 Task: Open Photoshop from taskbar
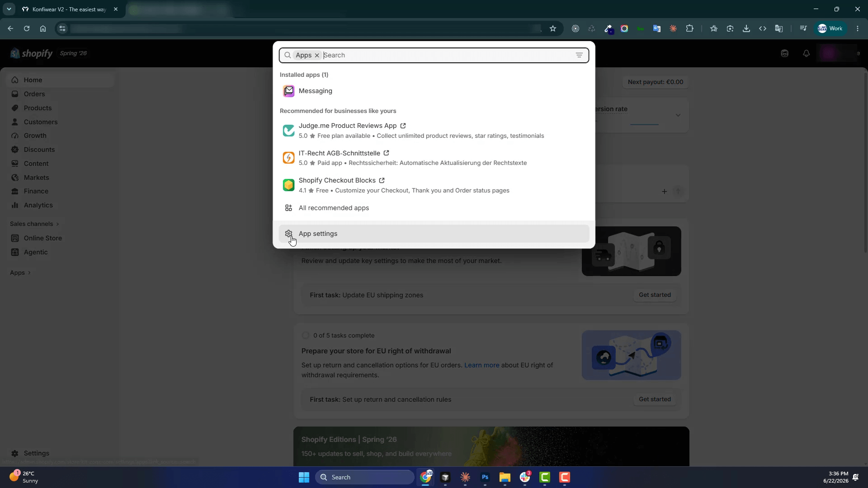[x=485, y=477]
